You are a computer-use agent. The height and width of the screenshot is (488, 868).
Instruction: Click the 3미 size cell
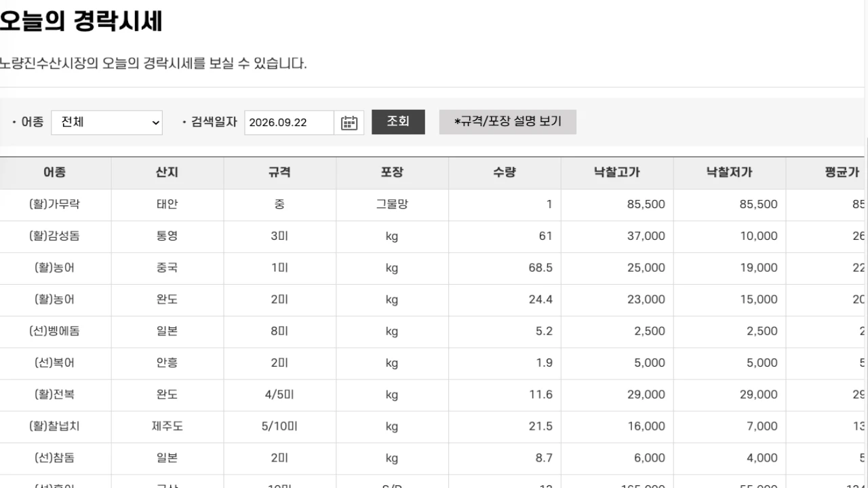coord(280,236)
